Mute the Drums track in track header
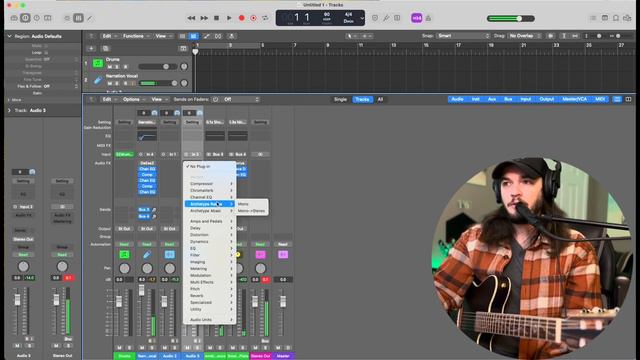The width and height of the screenshot is (640, 360). click(109, 67)
